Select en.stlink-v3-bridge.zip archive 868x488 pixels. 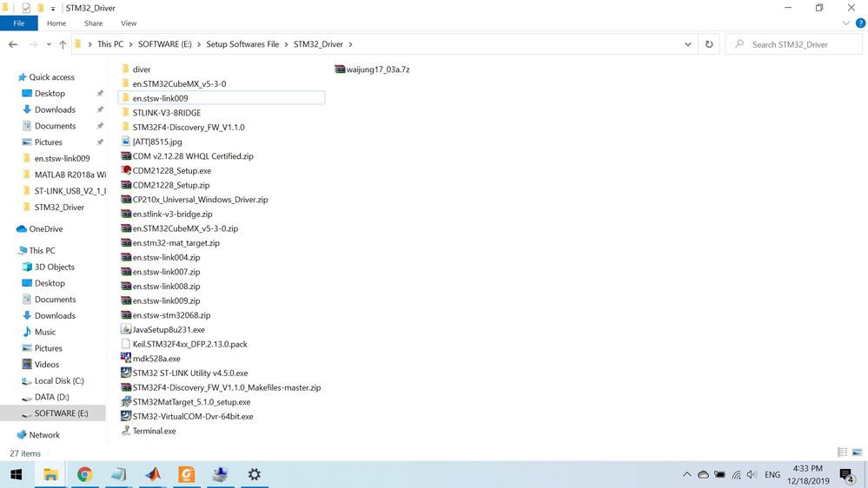[x=167, y=214]
